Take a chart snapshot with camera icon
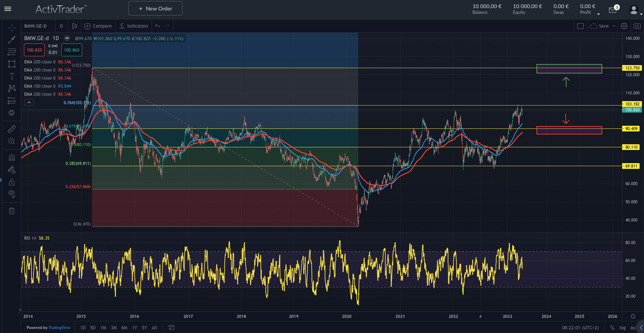 637,26
